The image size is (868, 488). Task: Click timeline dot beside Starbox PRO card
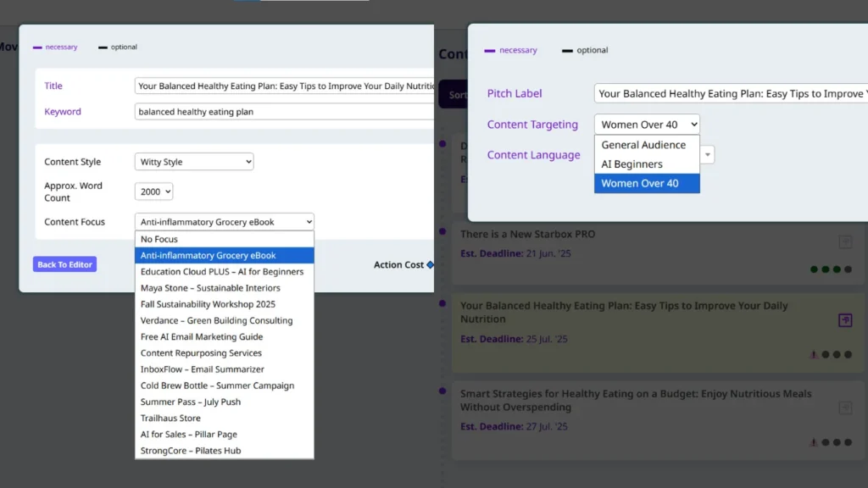pyautogui.click(x=442, y=231)
